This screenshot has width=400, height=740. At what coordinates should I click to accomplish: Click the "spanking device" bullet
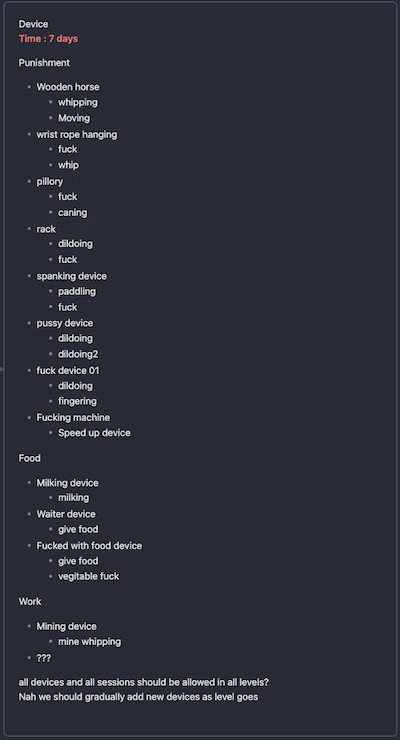pos(72,276)
